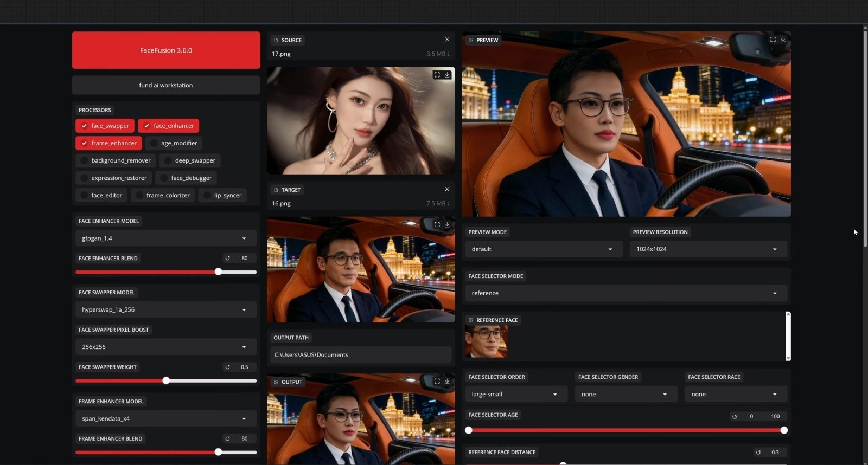Remove the source file 17.png
868x465 pixels.
pos(447,40)
